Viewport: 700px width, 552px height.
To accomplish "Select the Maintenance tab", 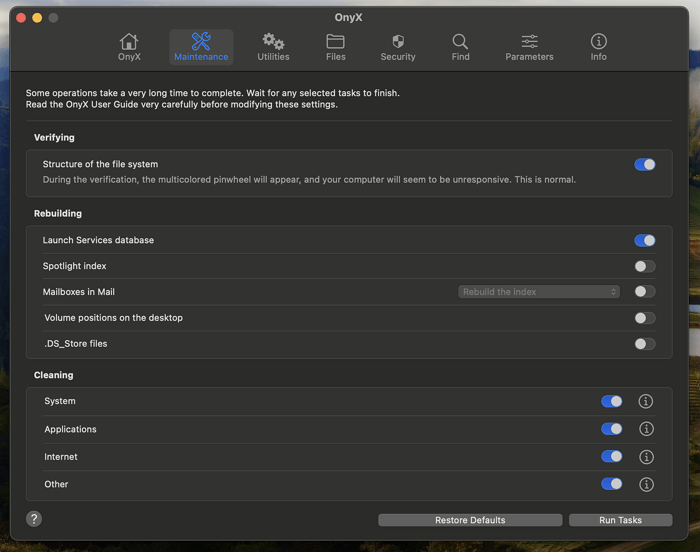I will (201, 46).
